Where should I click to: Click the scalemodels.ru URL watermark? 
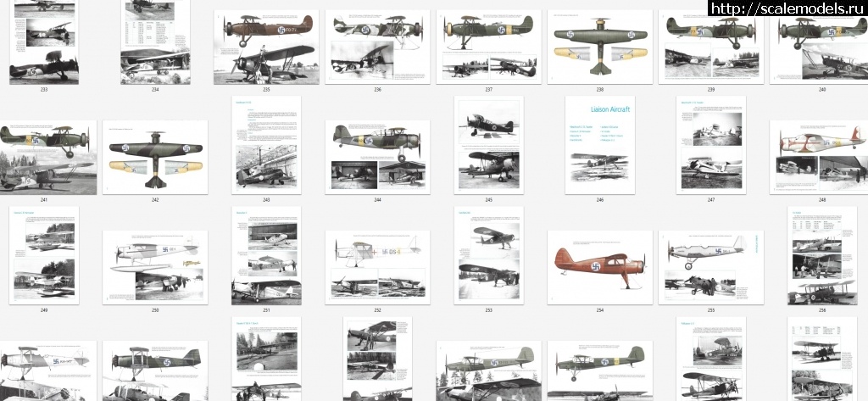787,9
